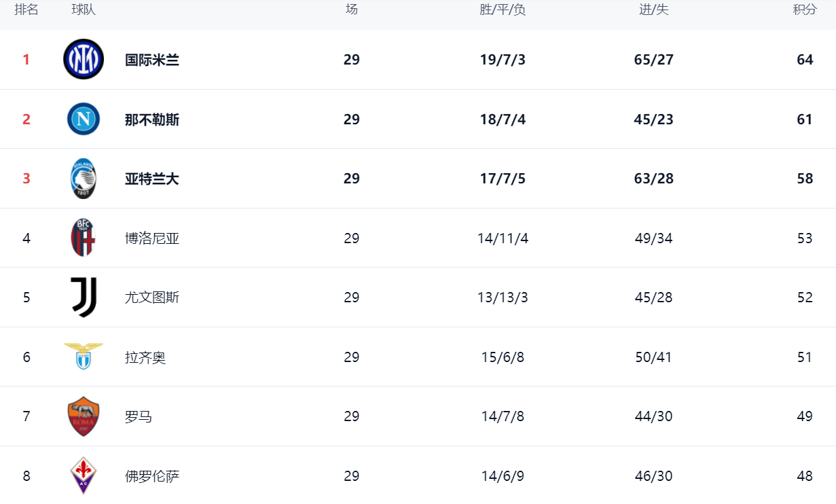This screenshot has width=836, height=504.
Task: Select the 尤文图斯 team name
Action: point(152,298)
